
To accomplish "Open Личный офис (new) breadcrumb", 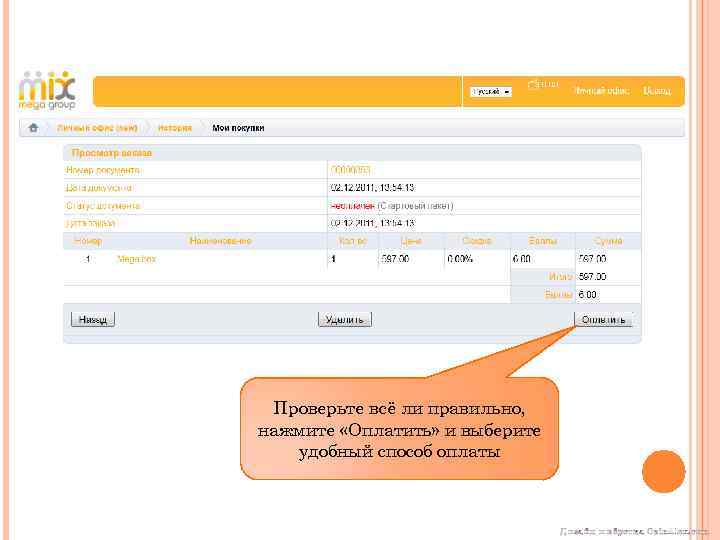I will pyautogui.click(x=97, y=128).
